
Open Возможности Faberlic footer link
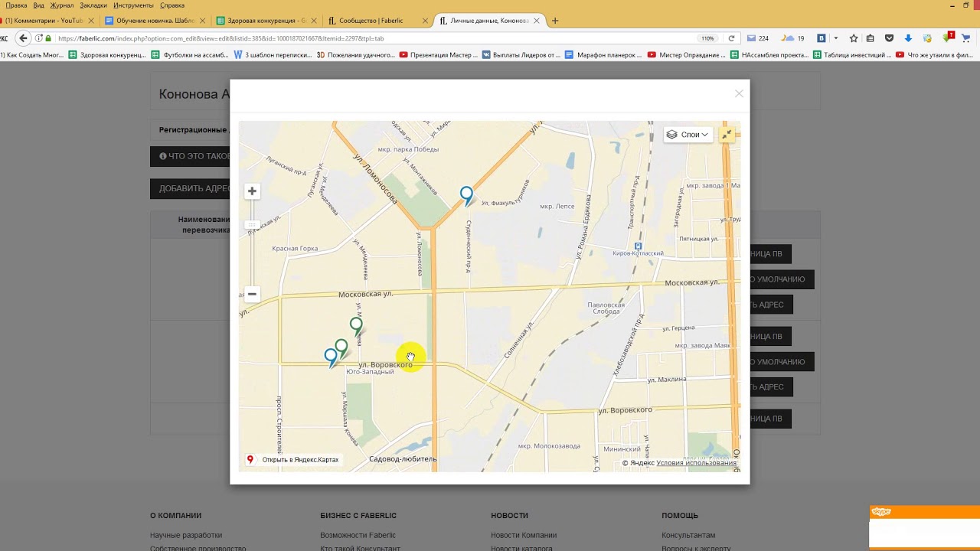[358, 535]
